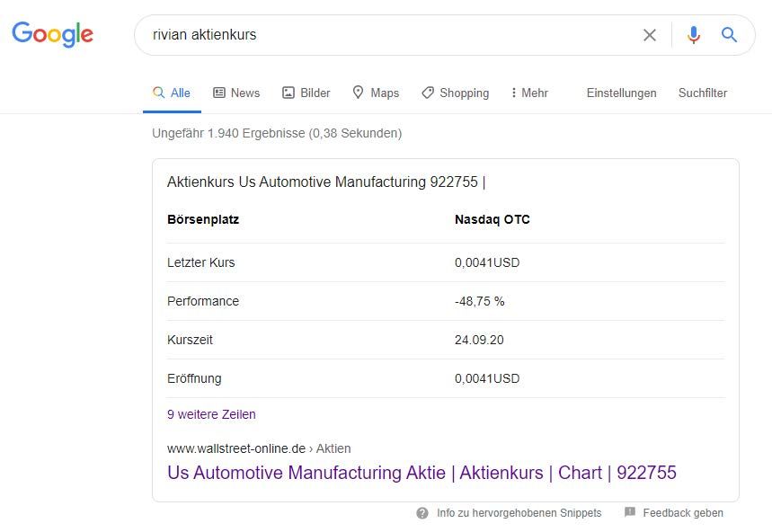Click the feedback flag icon
This screenshot has width=772, height=532.
630,513
